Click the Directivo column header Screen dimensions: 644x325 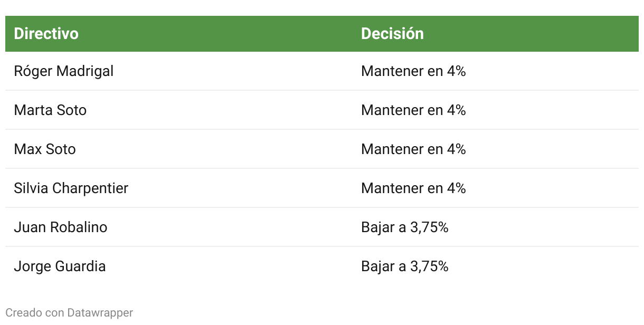[46, 34]
